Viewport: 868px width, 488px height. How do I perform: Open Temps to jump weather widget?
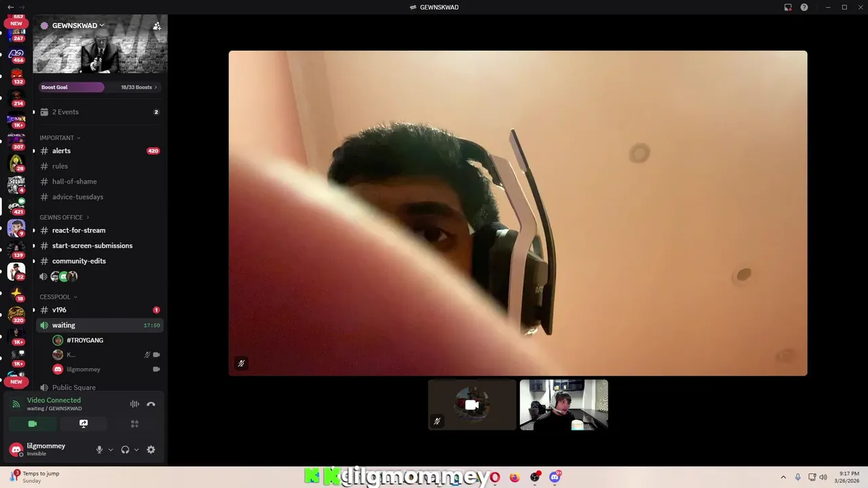click(x=34, y=477)
